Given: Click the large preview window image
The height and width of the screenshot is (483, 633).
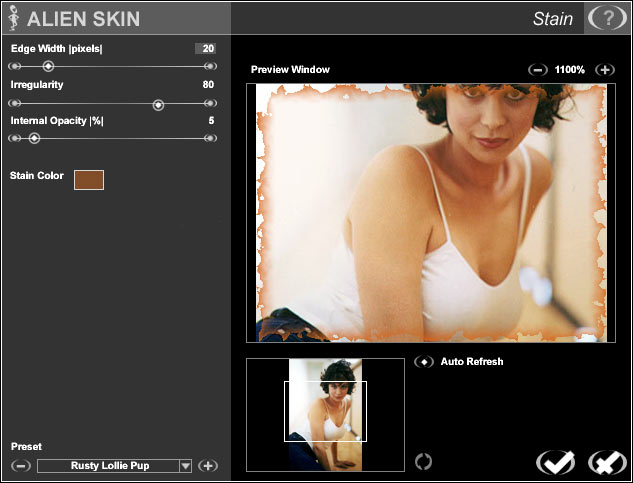Looking at the screenshot, I should (431, 213).
